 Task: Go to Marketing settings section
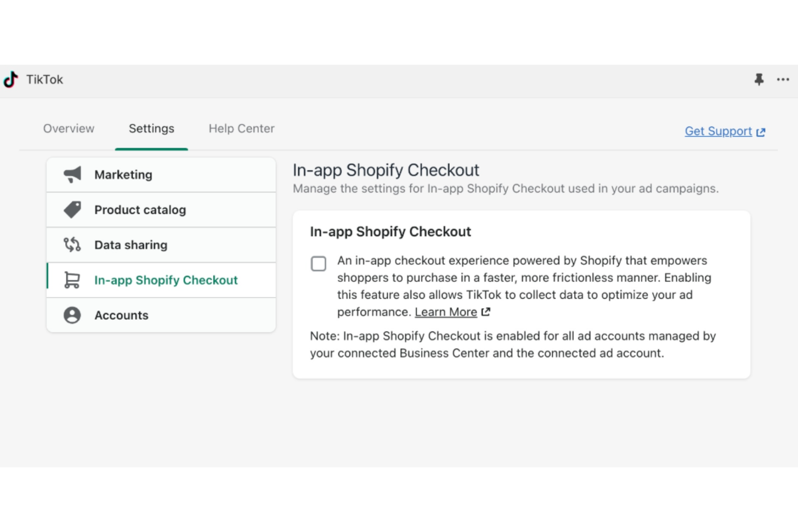pos(123,175)
